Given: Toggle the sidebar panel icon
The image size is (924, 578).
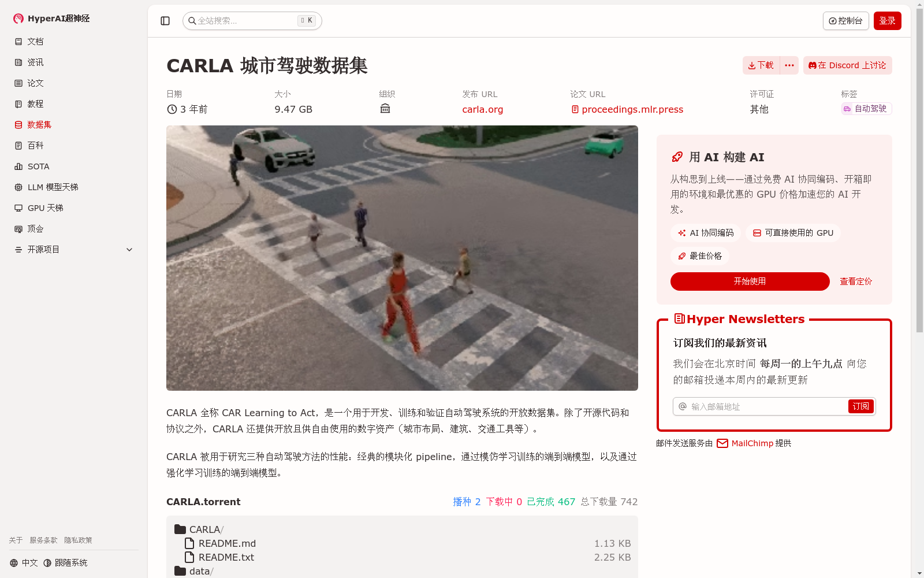Looking at the screenshot, I should (x=165, y=21).
